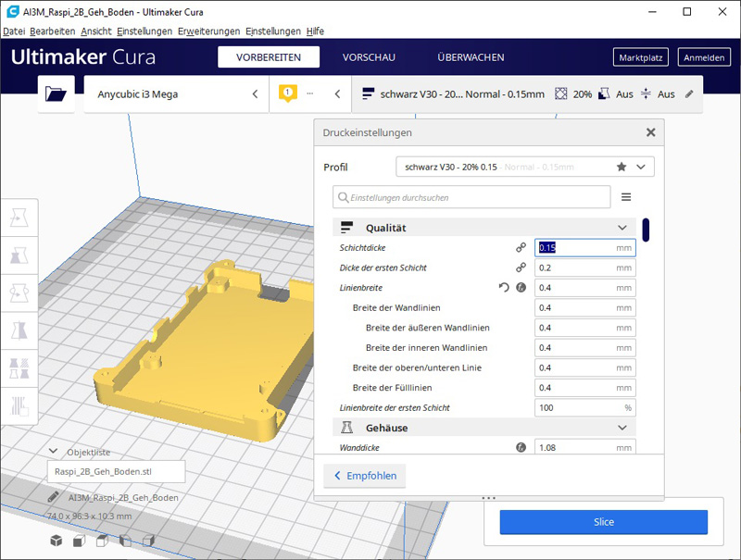Click the Breite der äußeren Wandlinien field
The height and width of the screenshot is (560, 741).
pyautogui.click(x=585, y=328)
